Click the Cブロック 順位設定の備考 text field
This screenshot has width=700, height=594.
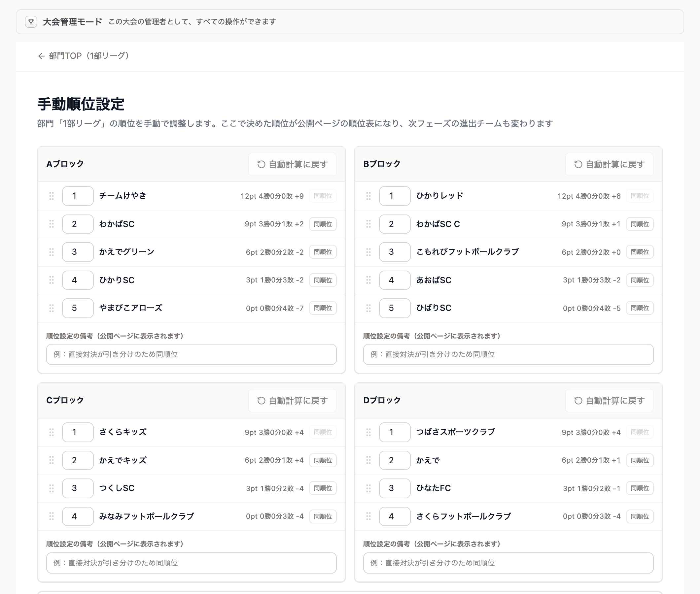click(x=191, y=563)
